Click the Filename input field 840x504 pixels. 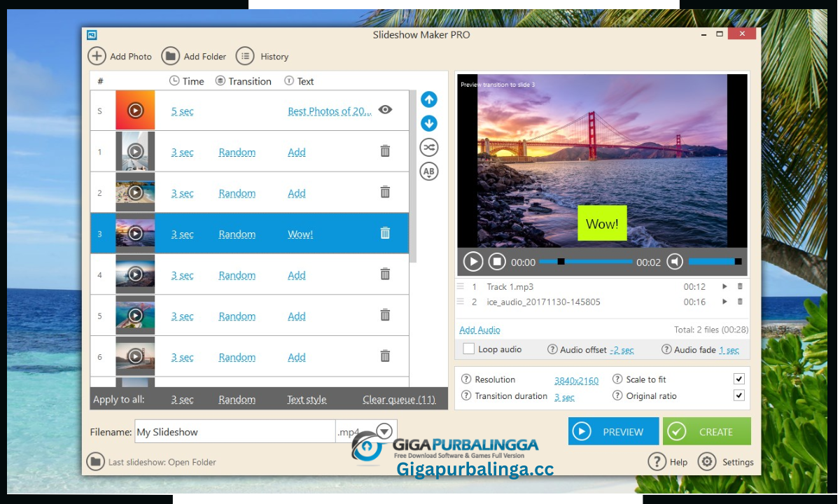pos(235,432)
